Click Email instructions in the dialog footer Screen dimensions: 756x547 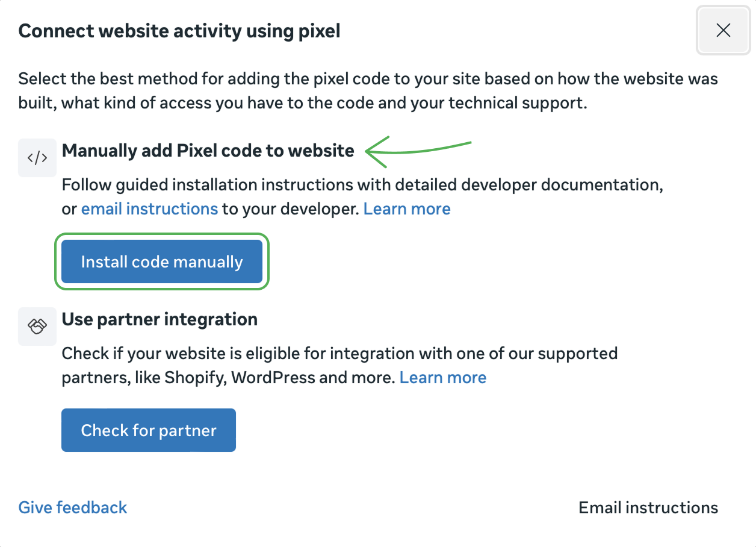click(648, 508)
